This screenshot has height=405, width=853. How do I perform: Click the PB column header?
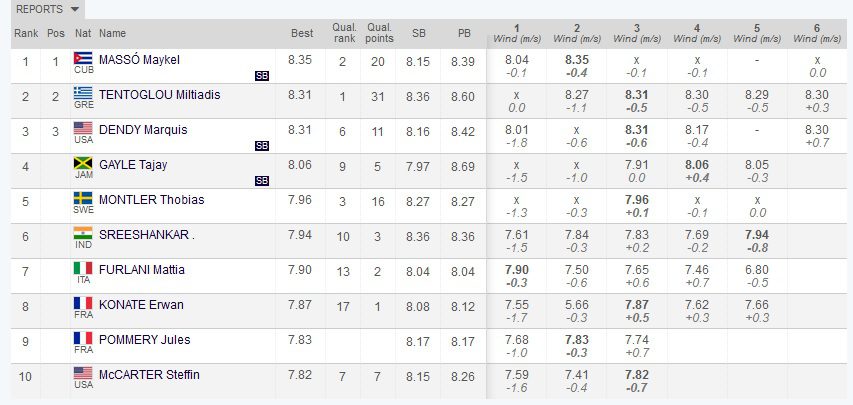click(x=464, y=33)
